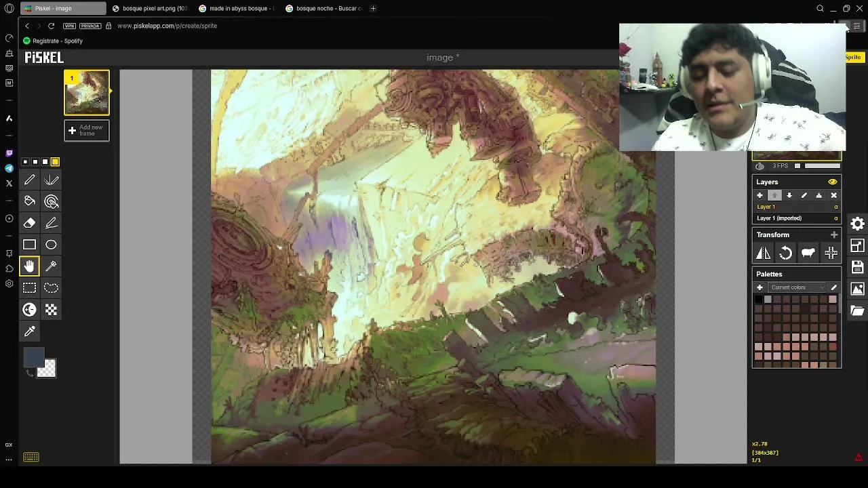Switch to the Piskel - image tab
The width and height of the screenshot is (868, 488).
pyautogui.click(x=63, y=8)
